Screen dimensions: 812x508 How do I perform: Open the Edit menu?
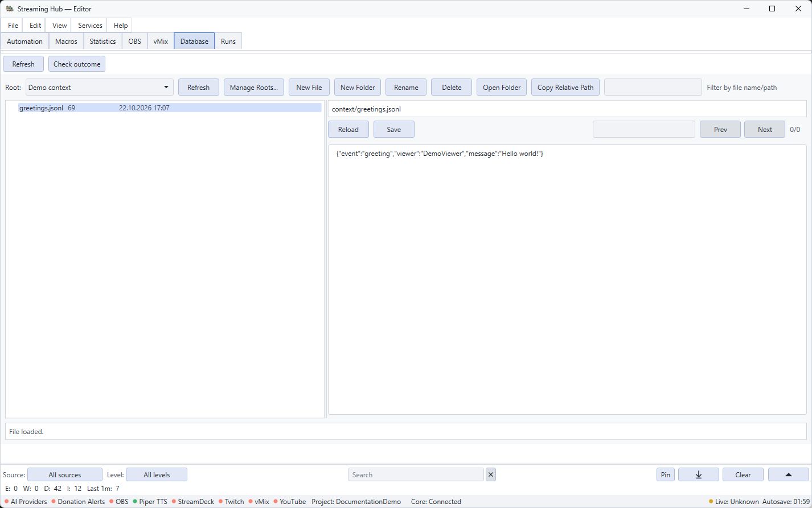tap(35, 25)
